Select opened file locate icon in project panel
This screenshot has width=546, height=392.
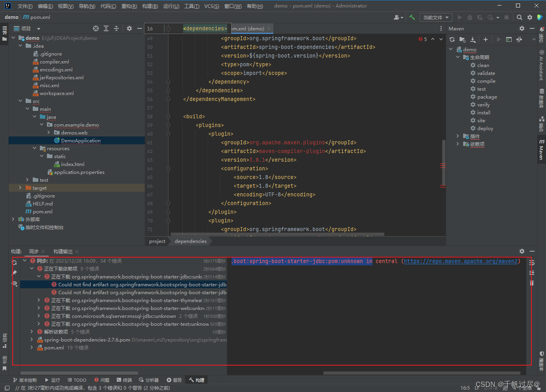click(x=96, y=28)
